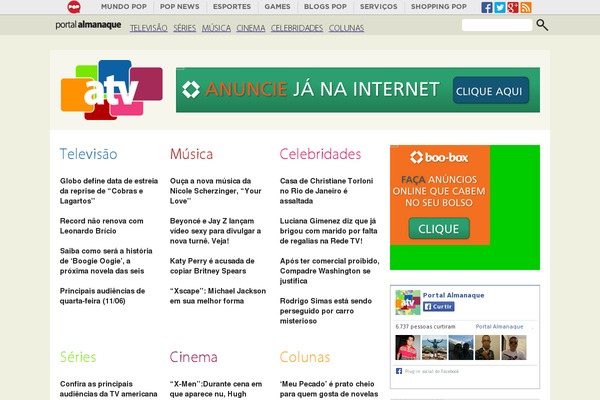Read article about Cobras e Lagartos reprise
Viewport: 600px width, 400px height.
click(x=109, y=191)
